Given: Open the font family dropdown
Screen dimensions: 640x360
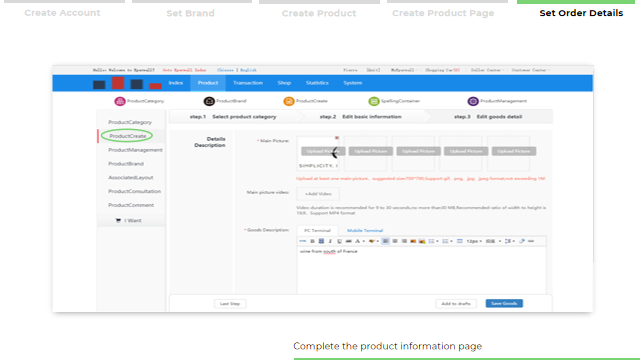Looking at the screenshot, I should pyautogui.click(x=493, y=241).
